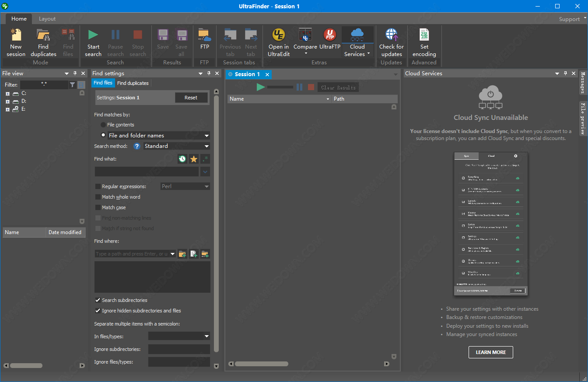
Task: Close the File view panel
Action: click(83, 74)
